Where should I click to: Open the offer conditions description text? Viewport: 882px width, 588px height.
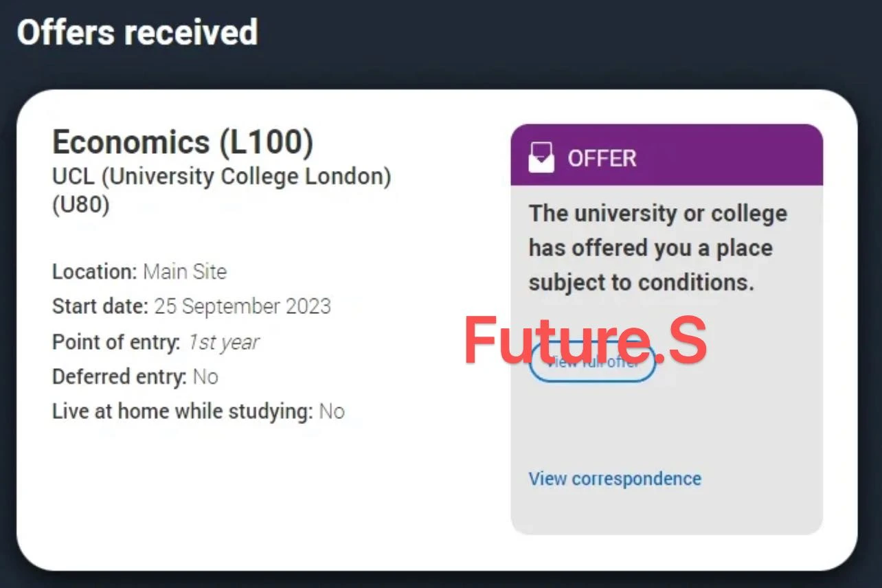click(x=657, y=247)
